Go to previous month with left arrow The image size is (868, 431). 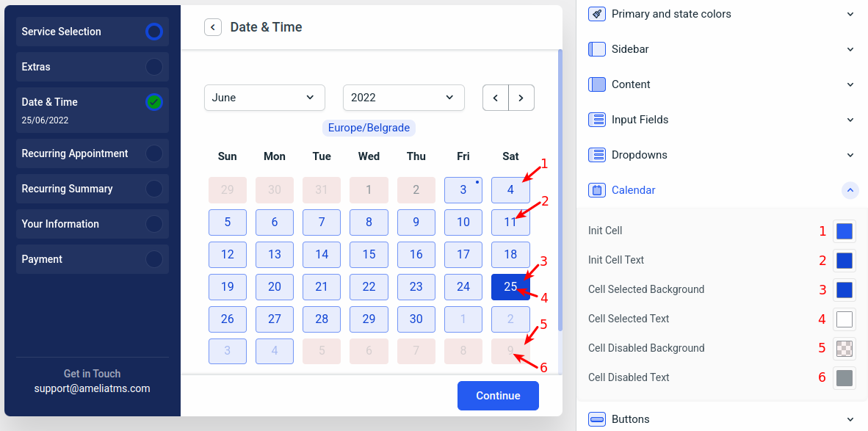[x=496, y=98]
